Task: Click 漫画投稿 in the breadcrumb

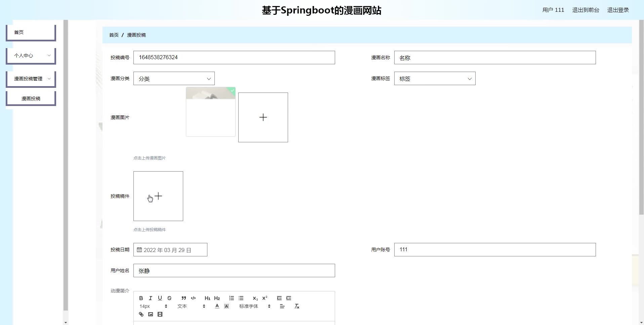Action: [136, 35]
